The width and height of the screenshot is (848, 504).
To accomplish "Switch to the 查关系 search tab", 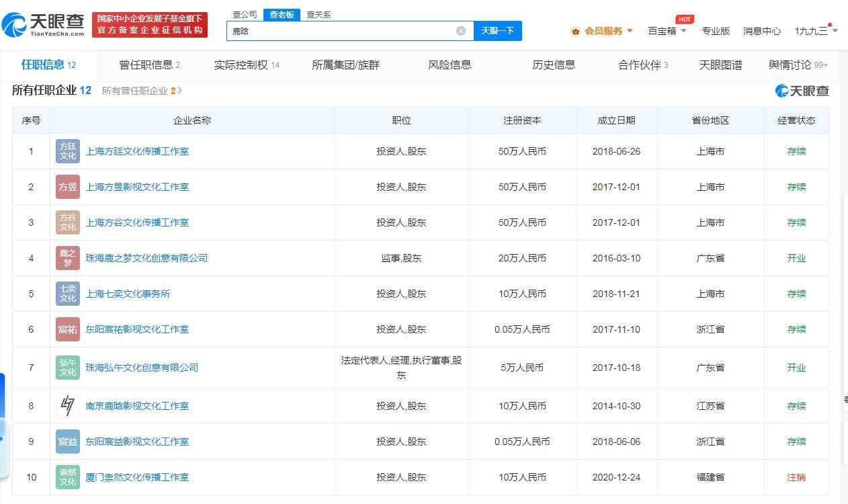I will (x=319, y=14).
